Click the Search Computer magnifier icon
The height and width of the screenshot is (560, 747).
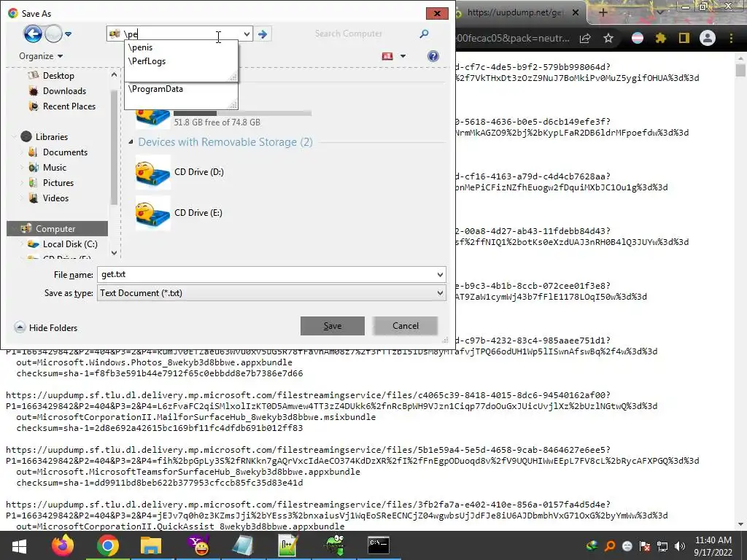[424, 34]
